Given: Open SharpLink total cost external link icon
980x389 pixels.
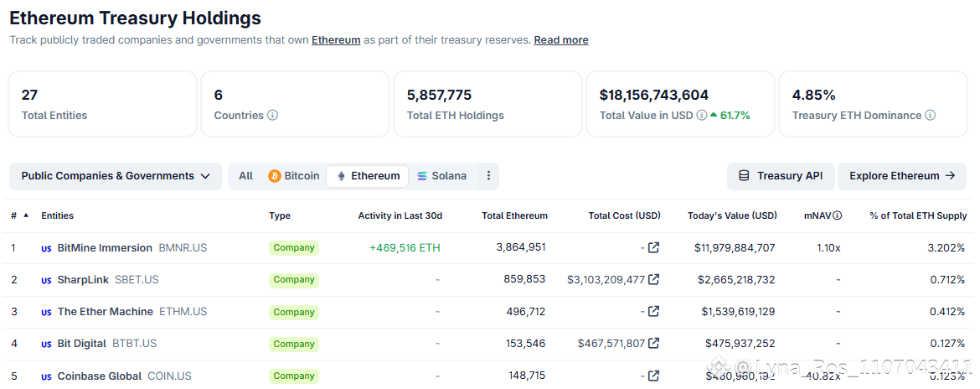Looking at the screenshot, I should click(653, 279).
